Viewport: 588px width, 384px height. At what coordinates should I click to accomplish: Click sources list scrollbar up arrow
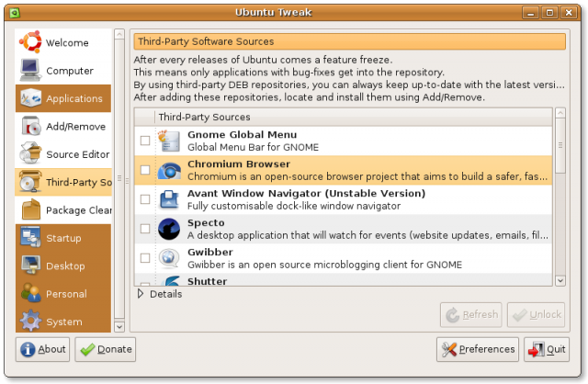click(560, 113)
